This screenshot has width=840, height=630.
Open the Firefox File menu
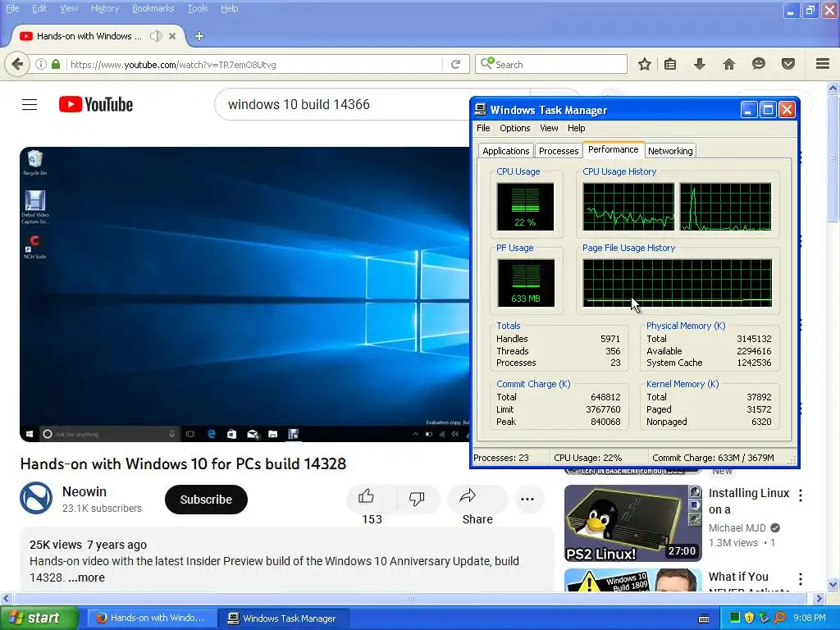pos(12,8)
